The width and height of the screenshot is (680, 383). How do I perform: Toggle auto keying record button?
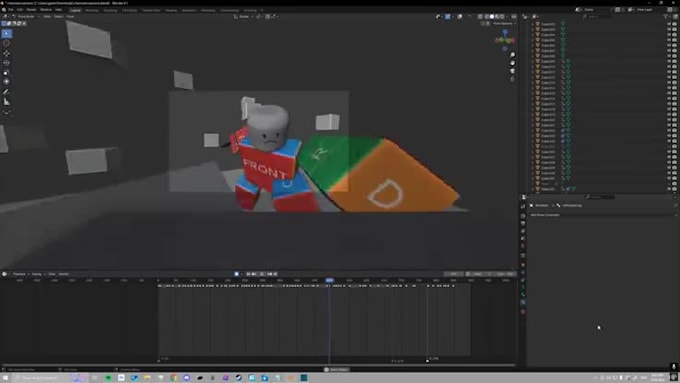[x=236, y=274]
